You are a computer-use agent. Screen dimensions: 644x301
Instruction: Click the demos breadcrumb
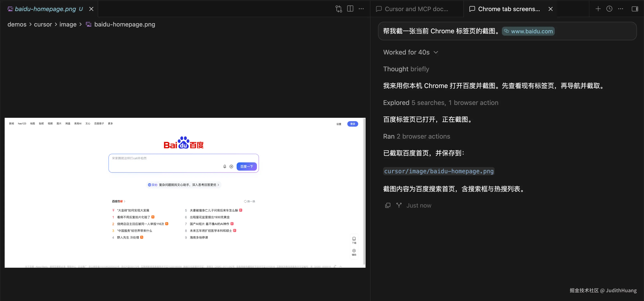(x=17, y=24)
